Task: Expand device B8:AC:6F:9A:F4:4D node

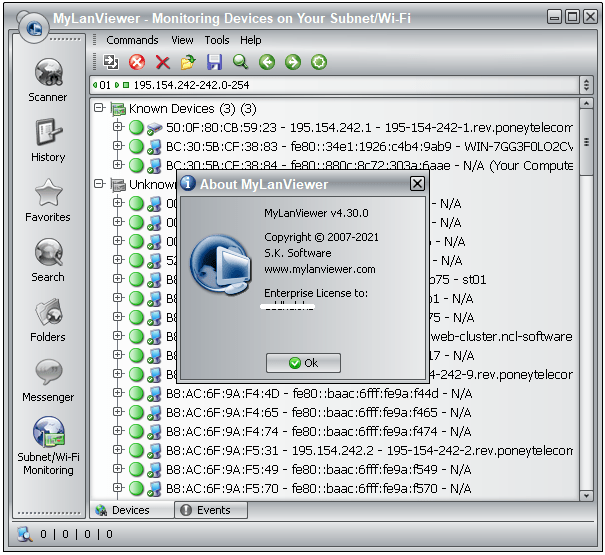Action: coord(118,393)
